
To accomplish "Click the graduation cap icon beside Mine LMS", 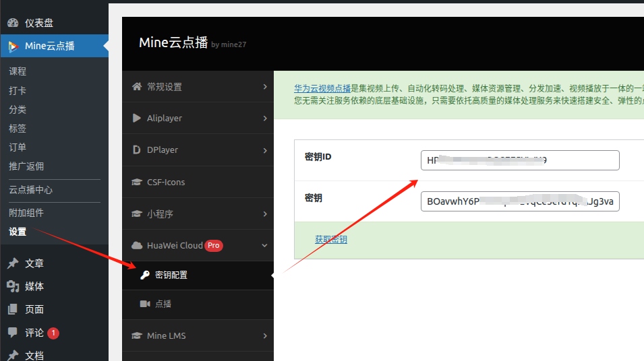I will tap(137, 335).
